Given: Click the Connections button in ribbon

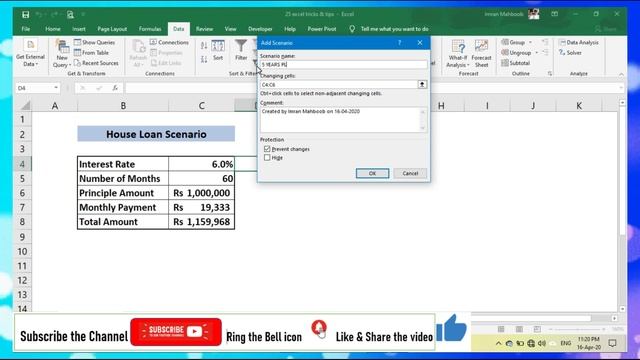Looking at the screenshot, I should click(x=169, y=42).
